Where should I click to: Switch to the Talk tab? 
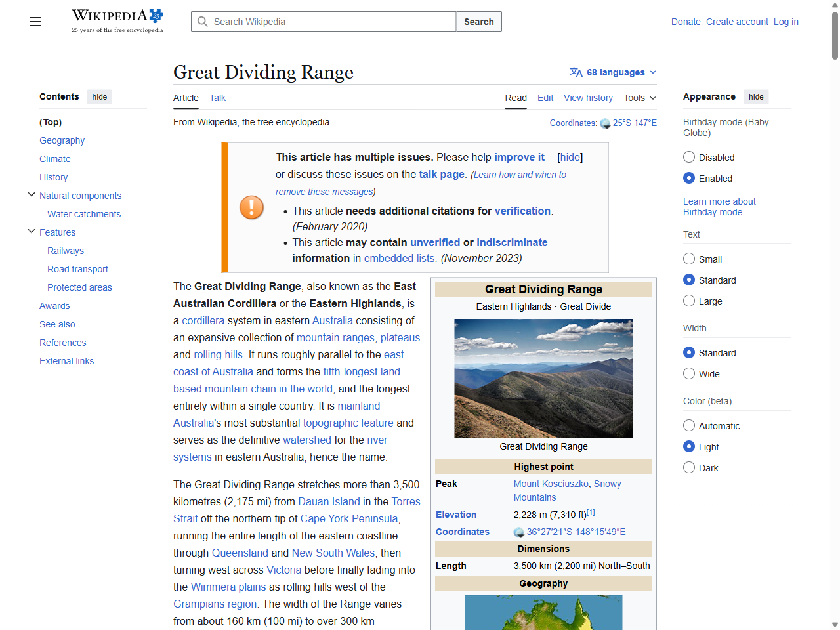pos(217,98)
